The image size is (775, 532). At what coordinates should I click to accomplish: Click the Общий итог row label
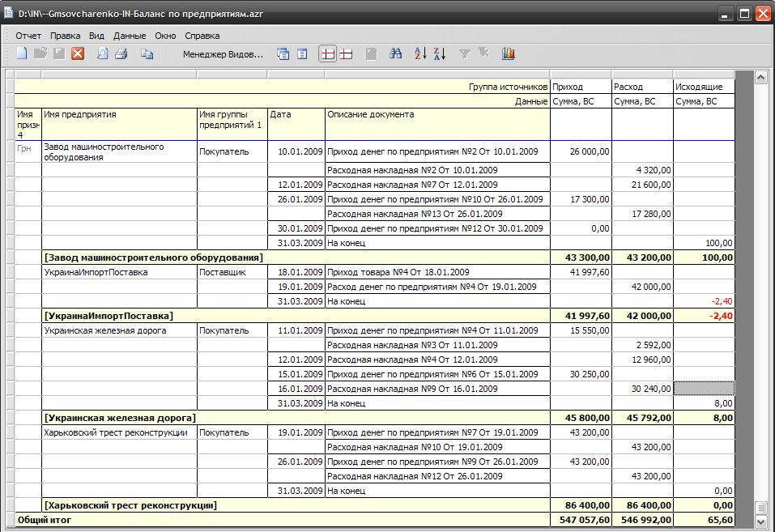(45, 520)
